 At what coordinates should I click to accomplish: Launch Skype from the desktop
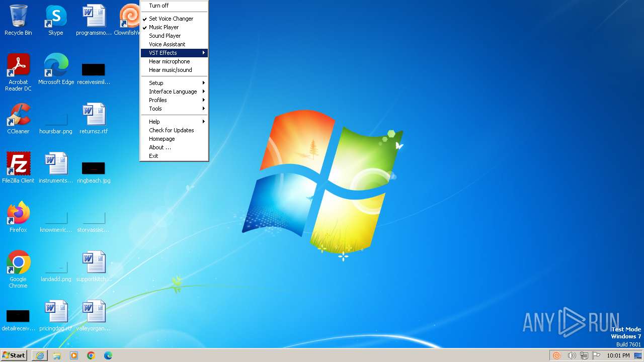(55, 20)
